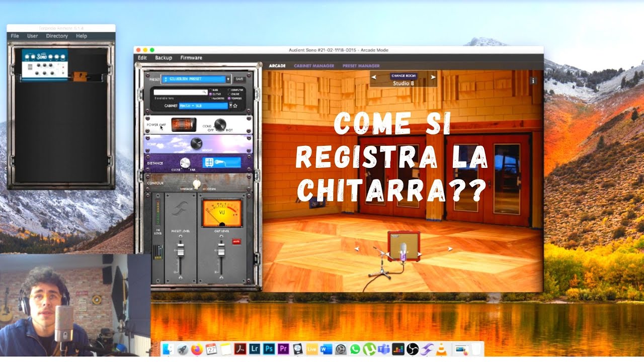The width and height of the screenshot is (644, 362).
Task: Open OBS Studio from the Dock
Action: [413, 349]
